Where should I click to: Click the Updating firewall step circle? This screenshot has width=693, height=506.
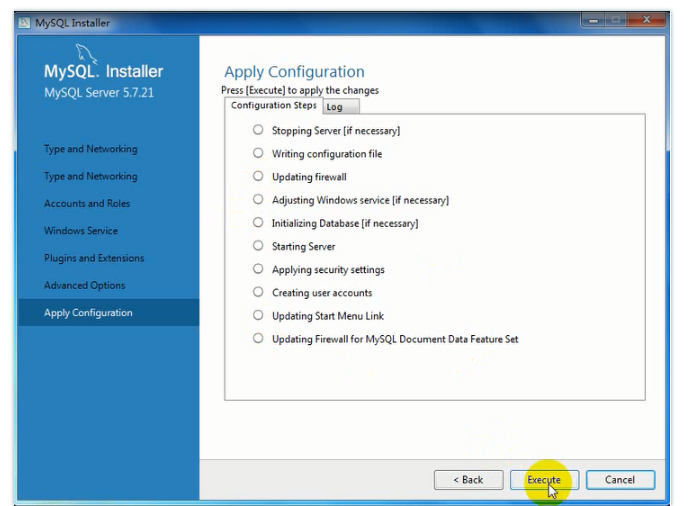[x=258, y=176]
